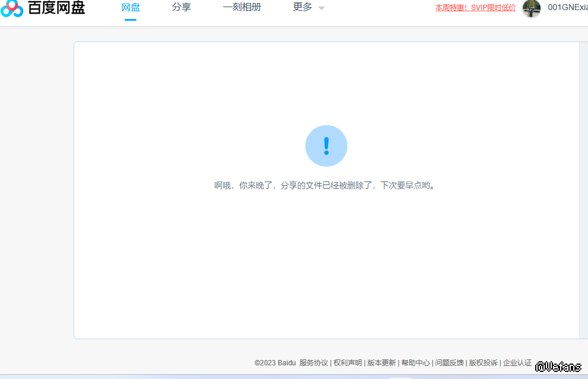Image resolution: width=588 pixels, height=379 pixels.
Task: Open the 企业认证 footer link
Action: pyautogui.click(x=517, y=363)
